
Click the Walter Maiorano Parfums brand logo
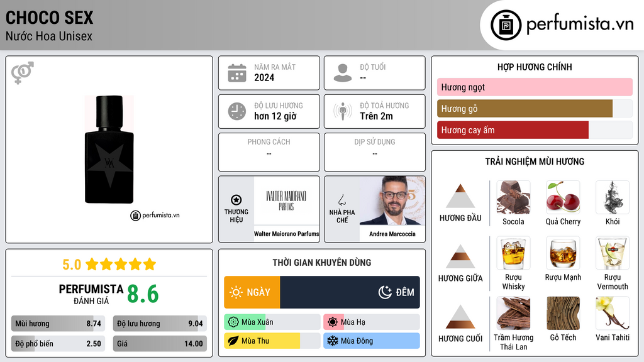point(286,200)
